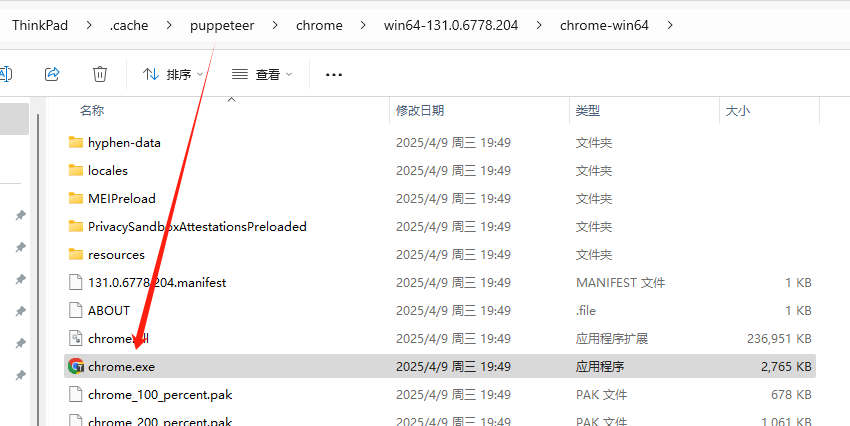Image resolution: width=850 pixels, height=426 pixels.
Task: Sort by the Name (名称) column header
Action: (92, 111)
